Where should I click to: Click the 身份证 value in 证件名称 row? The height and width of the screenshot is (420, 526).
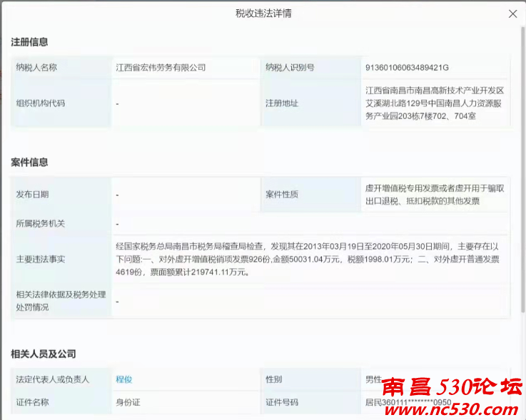(128, 403)
